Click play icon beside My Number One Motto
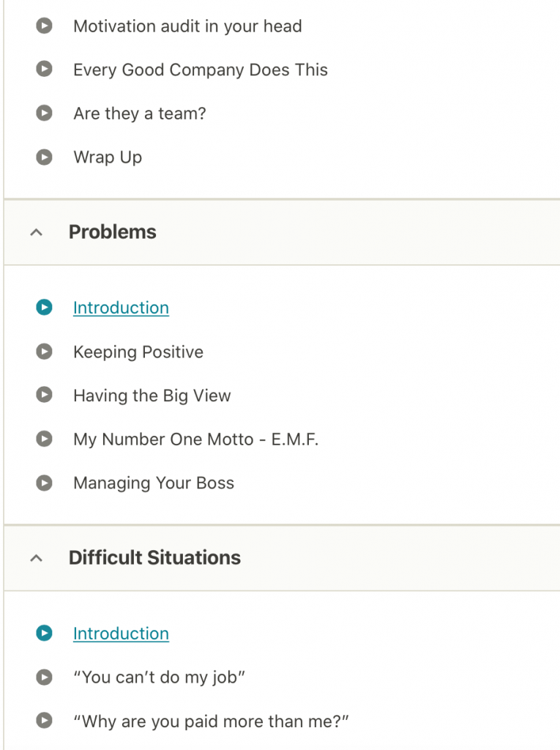 point(45,439)
